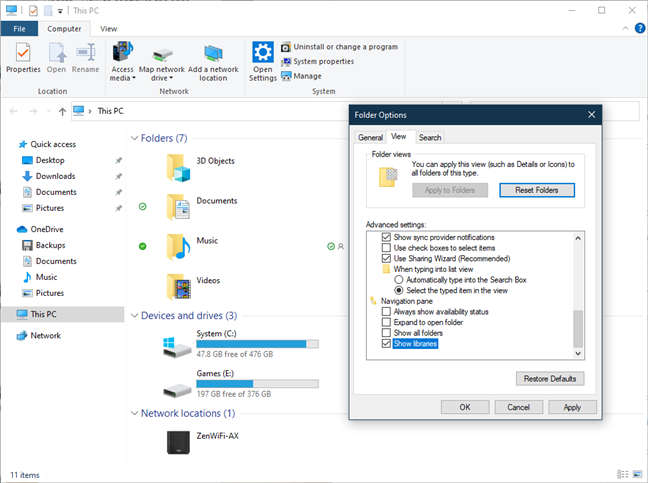Select Automatically type into the Search Box

point(399,280)
